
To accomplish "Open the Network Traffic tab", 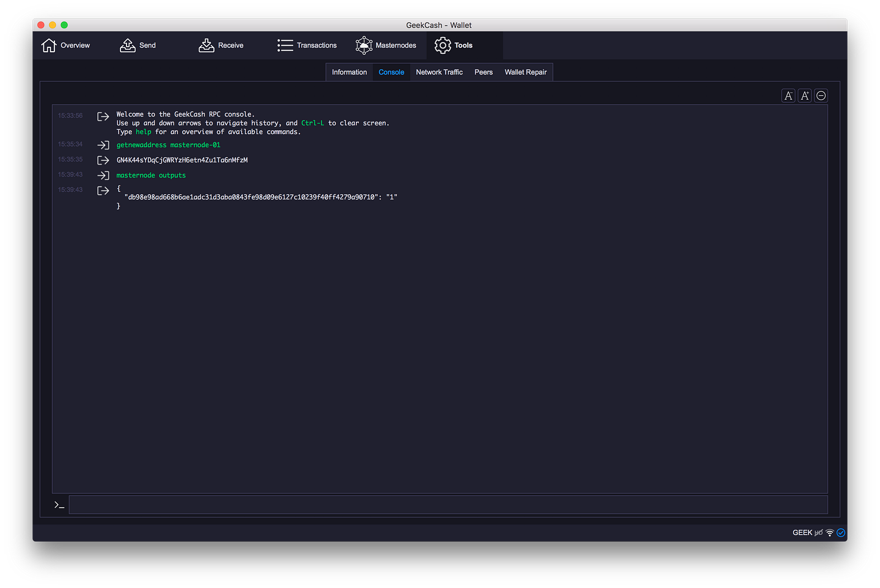I will coord(439,72).
